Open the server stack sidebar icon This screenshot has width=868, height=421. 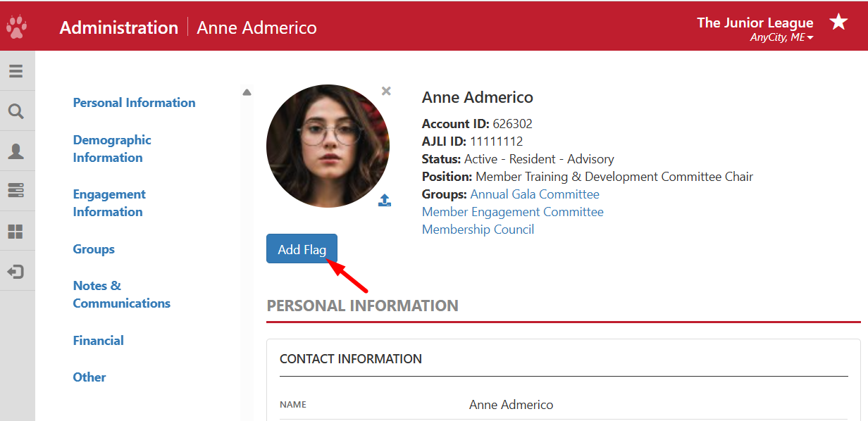pyautogui.click(x=15, y=190)
